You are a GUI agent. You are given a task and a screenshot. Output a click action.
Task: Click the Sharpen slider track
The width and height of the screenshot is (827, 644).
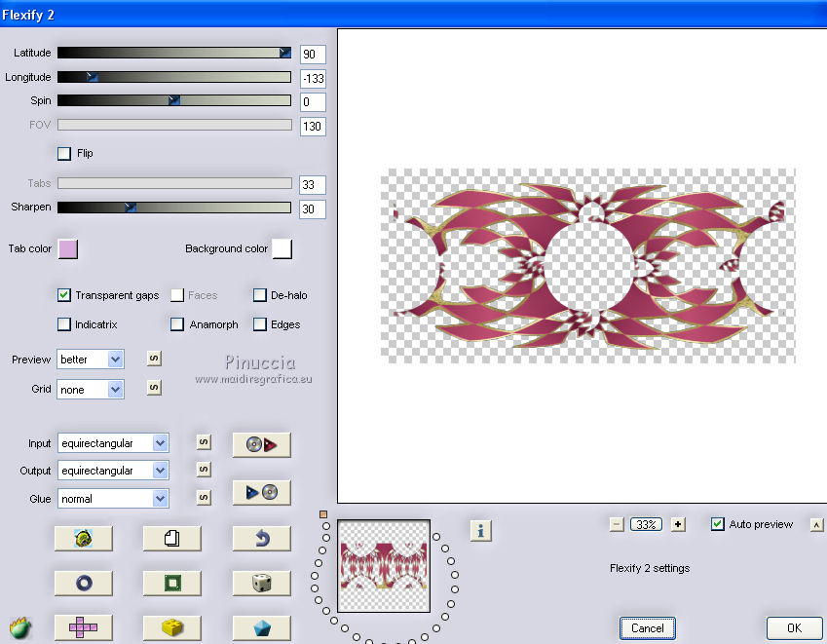click(174, 208)
